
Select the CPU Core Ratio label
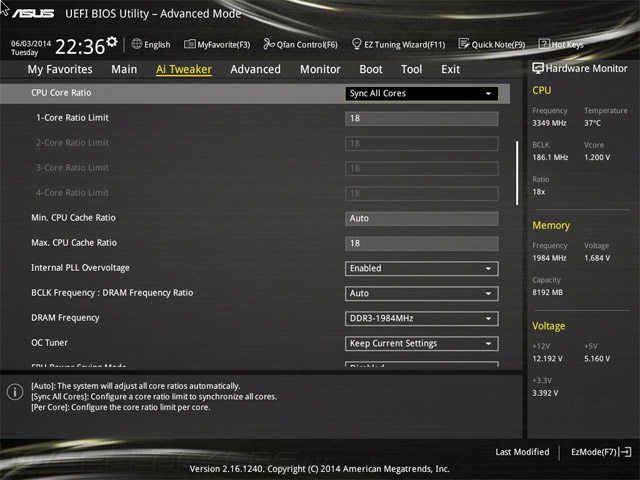[61, 93]
